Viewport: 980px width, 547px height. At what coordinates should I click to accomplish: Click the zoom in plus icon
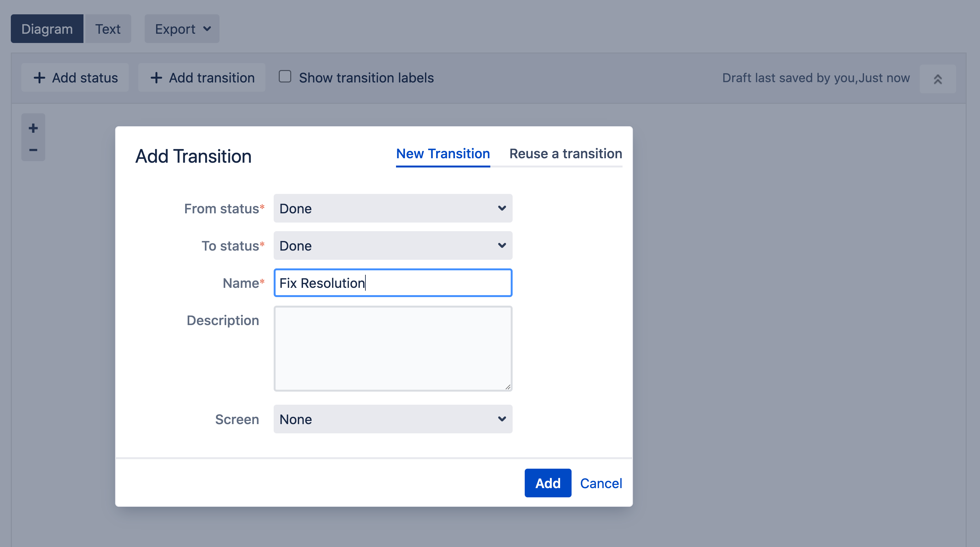pyautogui.click(x=34, y=128)
